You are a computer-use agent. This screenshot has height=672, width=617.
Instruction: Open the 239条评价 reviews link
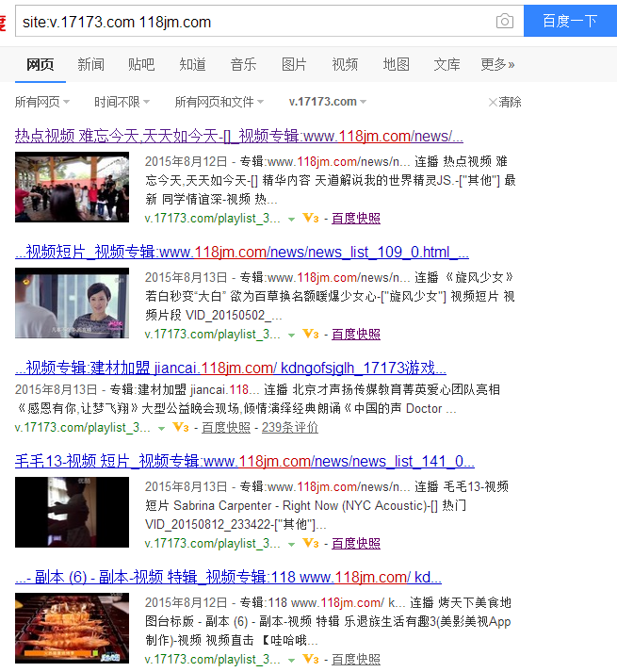point(290,427)
